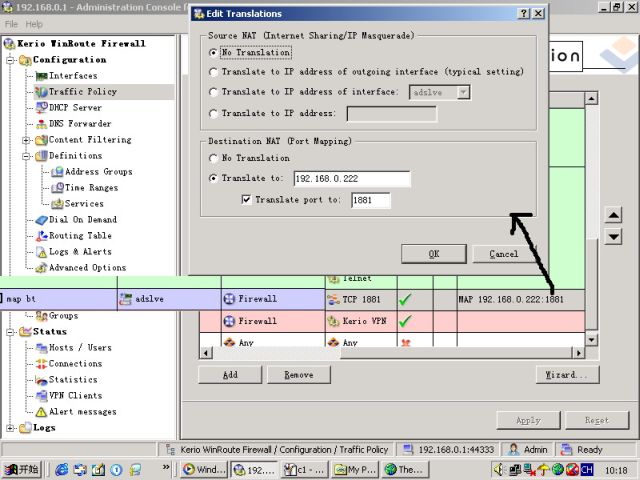Click the Interfaces icon in the tree
Image resolution: width=640 pixels, height=480 pixels.
[42, 76]
